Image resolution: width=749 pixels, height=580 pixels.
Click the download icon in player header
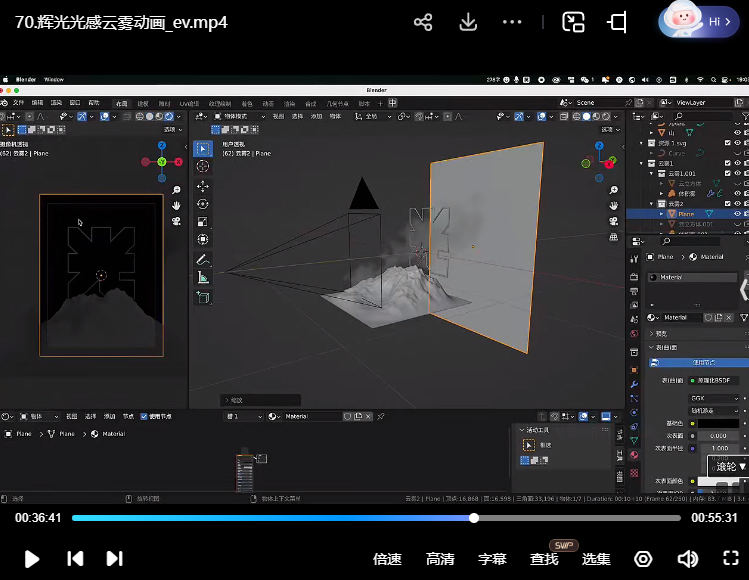(468, 22)
